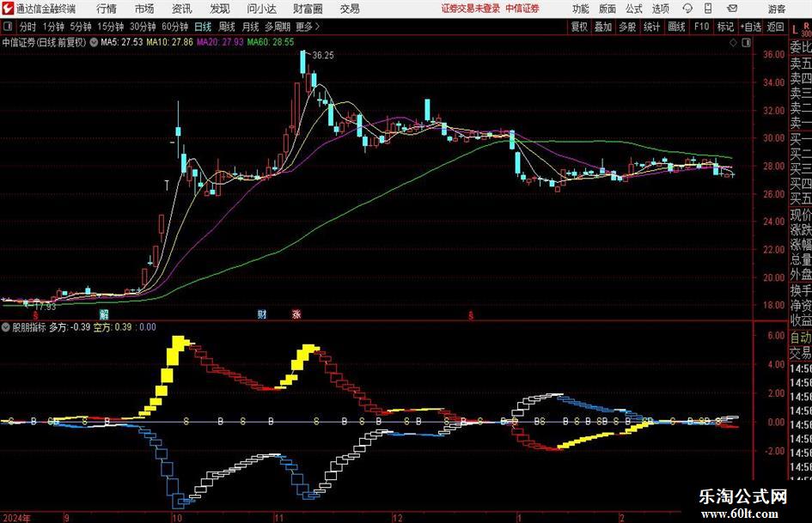This screenshot has height=523, width=812.
Task: Open the 行情 menu
Action: 107,9
